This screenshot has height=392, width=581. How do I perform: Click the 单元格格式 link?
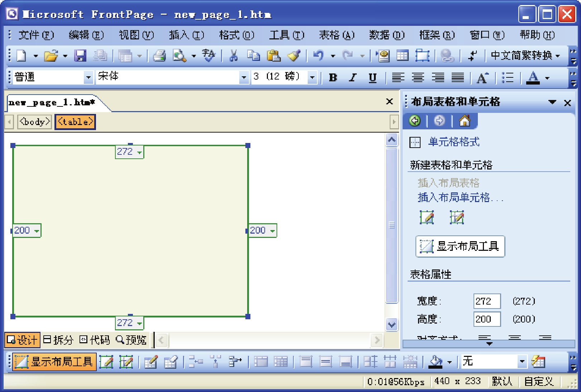pyautogui.click(x=454, y=142)
